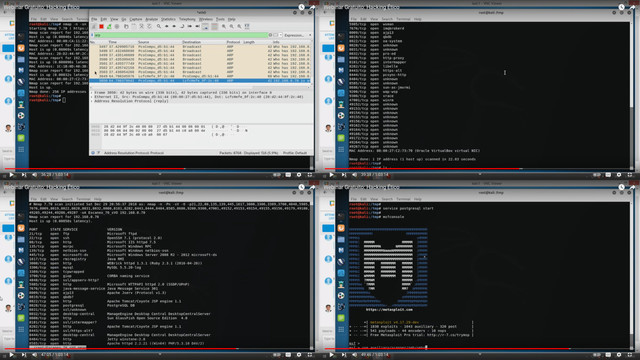Open the Wireshark Help menu
The width and height of the screenshot is (640, 360).
[231, 19]
